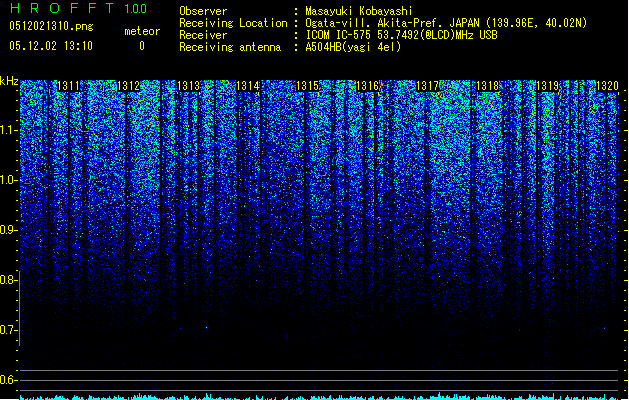Viewport: 629px width, 400px height.
Task: Click the 1.0 frequency axis label
Action: pos(9,180)
